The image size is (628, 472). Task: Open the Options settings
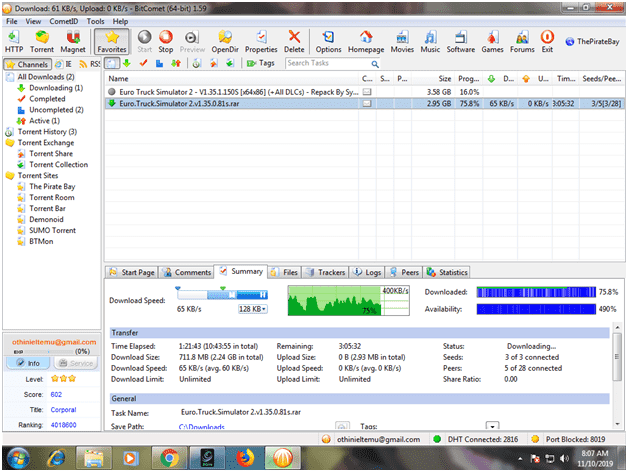[x=328, y=42]
